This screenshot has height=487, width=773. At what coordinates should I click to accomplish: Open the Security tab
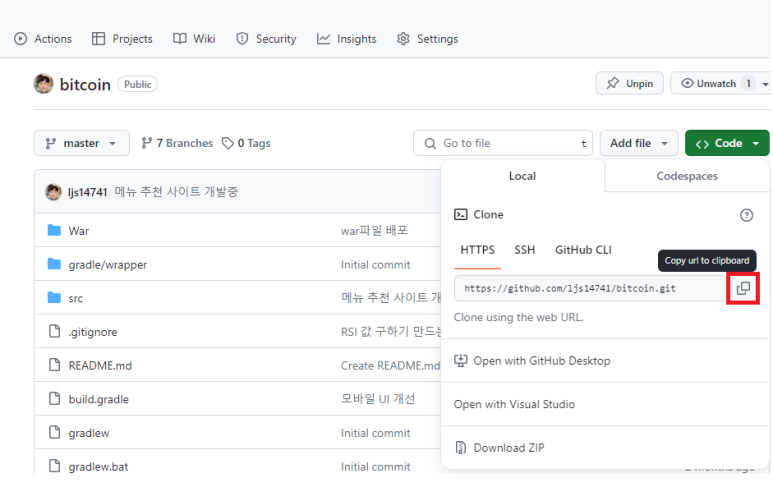(266, 38)
